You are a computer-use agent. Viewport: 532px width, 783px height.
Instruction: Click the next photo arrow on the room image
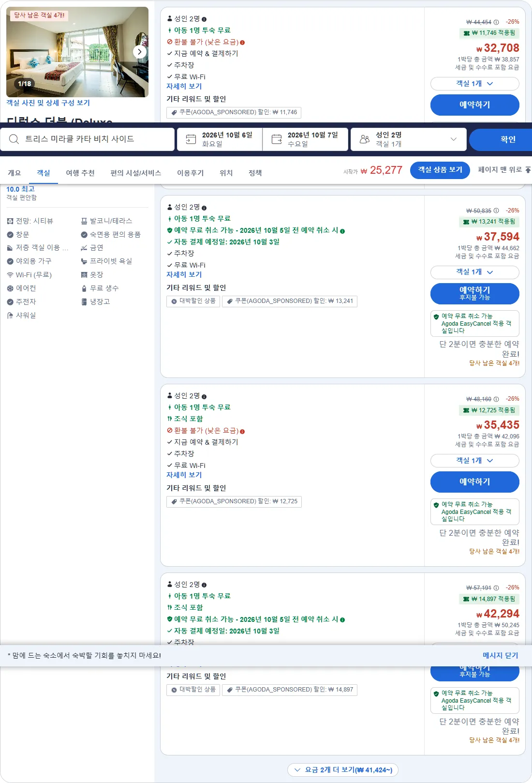pyautogui.click(x=139, y=51)
